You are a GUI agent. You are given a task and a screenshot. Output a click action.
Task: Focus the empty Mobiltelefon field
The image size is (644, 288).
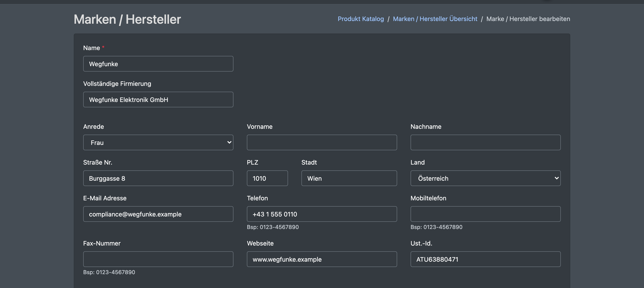click(x=485, y=214)
